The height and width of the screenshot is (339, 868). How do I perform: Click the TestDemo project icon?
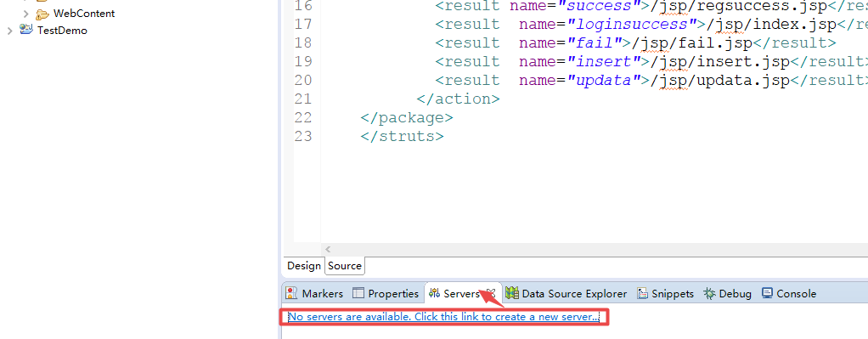point(26,30)
